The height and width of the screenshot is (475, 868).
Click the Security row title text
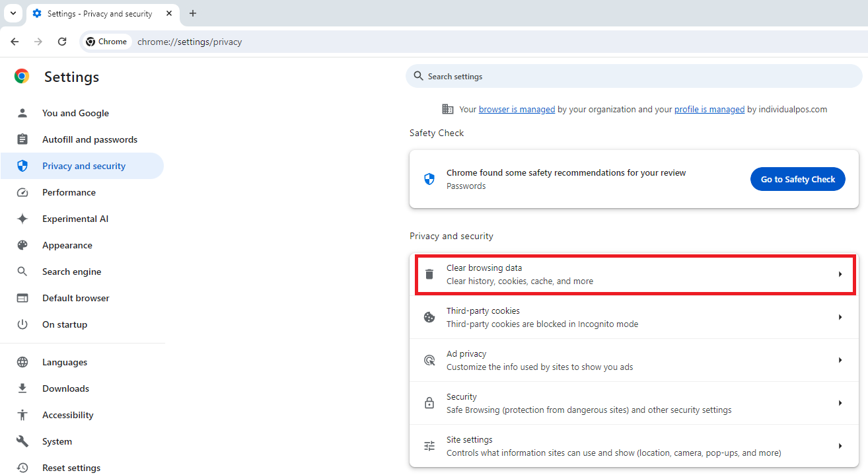click(461, 397)
